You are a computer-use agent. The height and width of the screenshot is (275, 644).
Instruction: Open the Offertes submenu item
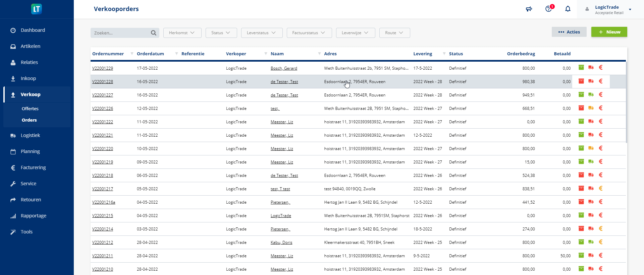pos(30,109)
